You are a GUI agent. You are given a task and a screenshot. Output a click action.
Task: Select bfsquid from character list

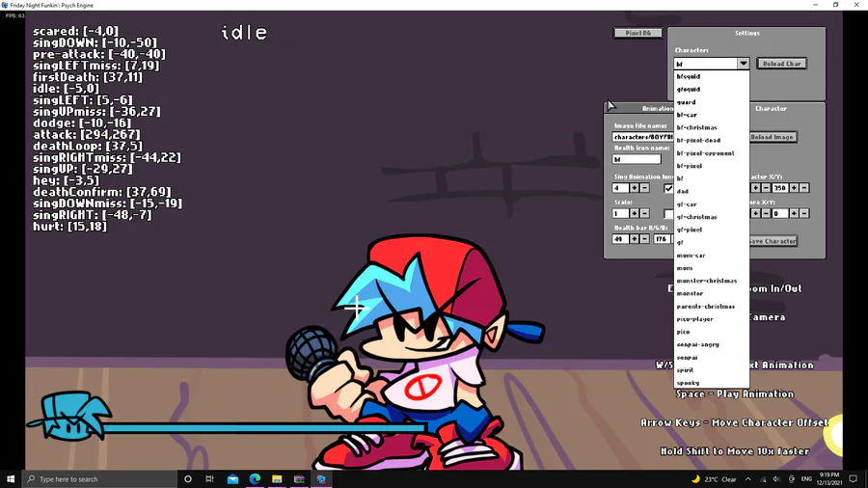click(712, 76)
